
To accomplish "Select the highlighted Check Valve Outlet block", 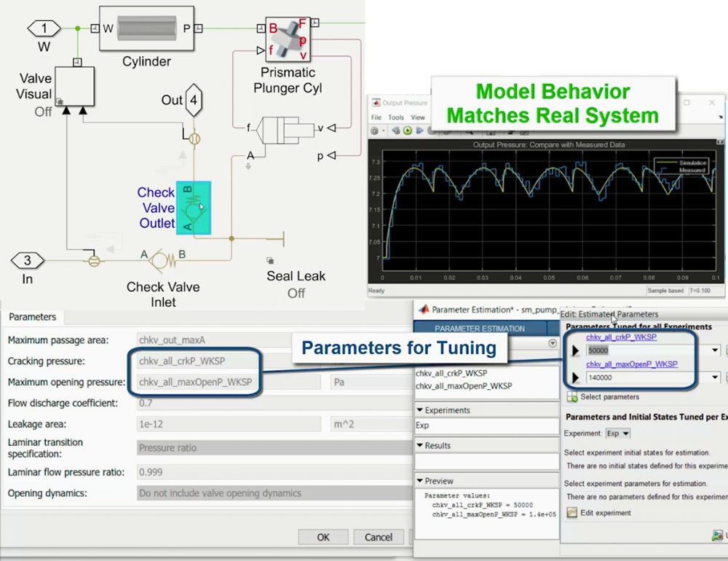I will point(194,207).
